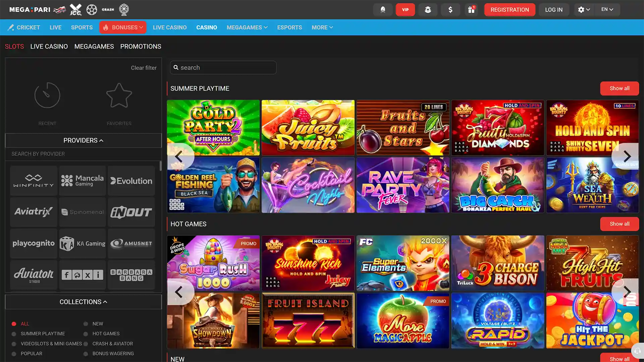Switch to the PROMOTIONS tab
The width and height of the screenshot is (644, 362).
coord(141,47)
